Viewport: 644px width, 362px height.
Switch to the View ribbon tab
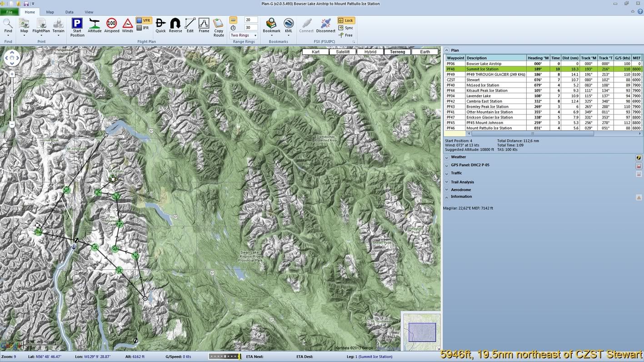tap(89, 12)
